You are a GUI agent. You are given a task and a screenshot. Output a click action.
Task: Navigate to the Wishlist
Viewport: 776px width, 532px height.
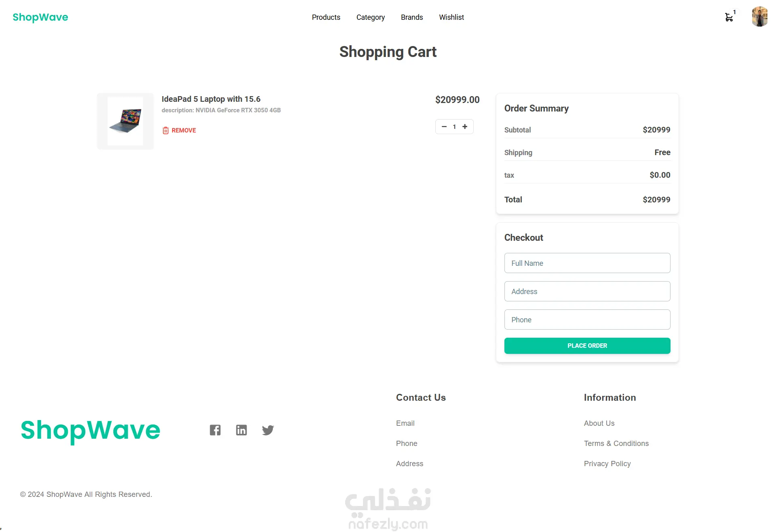451,17
